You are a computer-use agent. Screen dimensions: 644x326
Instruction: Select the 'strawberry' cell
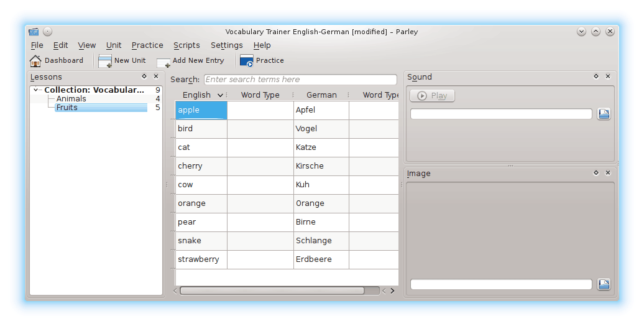(201, 259)
